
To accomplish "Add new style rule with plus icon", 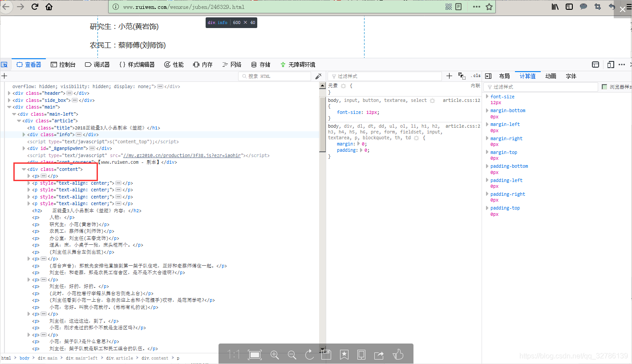I will click(x=449, y=76).
